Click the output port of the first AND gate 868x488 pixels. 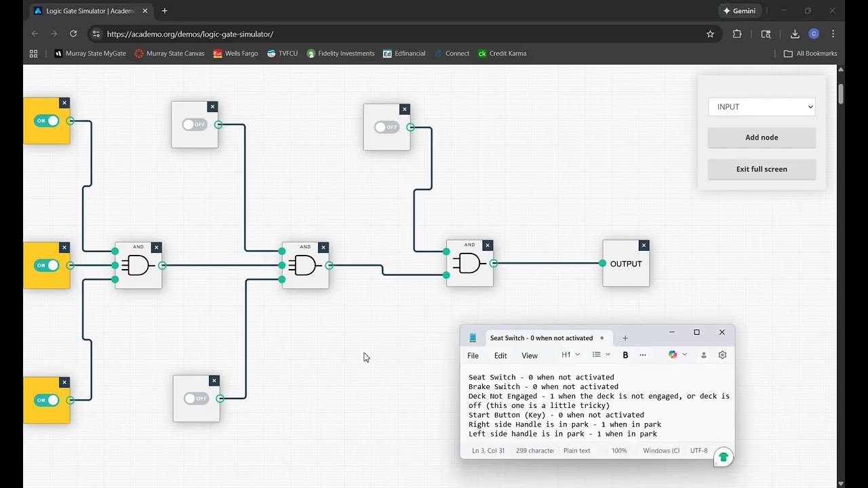coord(162,266)
